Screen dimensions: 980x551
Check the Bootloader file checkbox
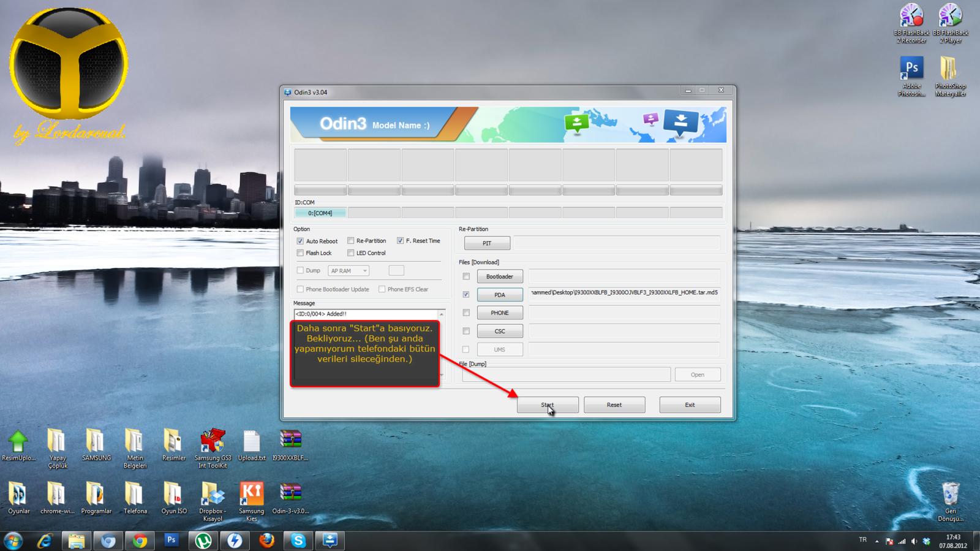[x=466, y=276]
